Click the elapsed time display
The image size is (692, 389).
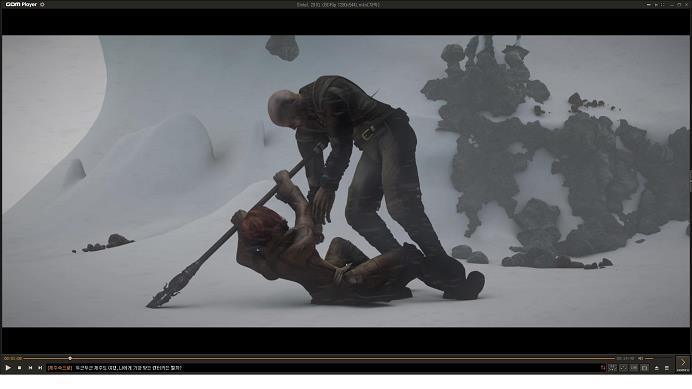pos(13,359)
